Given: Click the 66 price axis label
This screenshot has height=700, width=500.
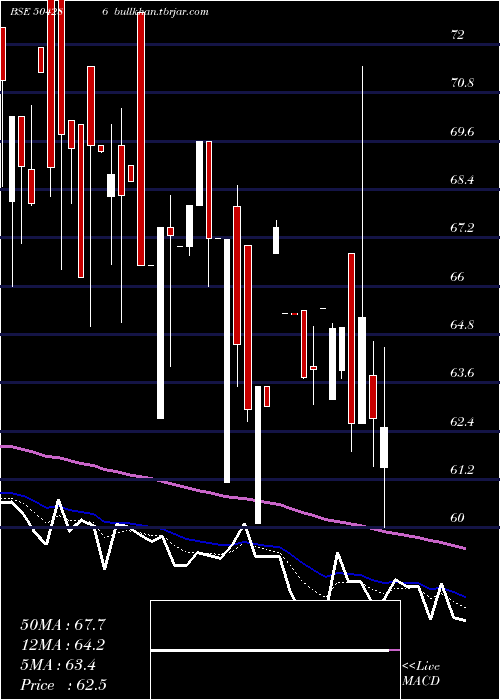Looking at the screenshot, I should point(458,276).
